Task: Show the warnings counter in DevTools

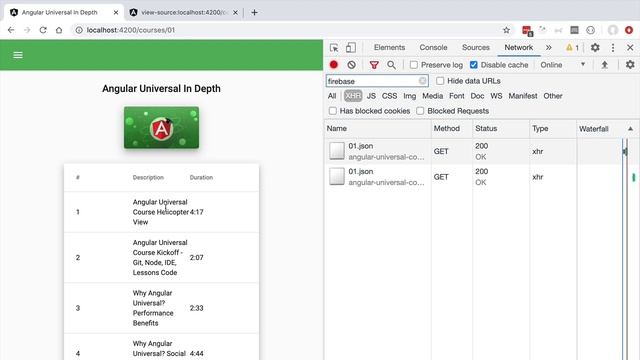Action: pyautogui.click(x=573, y=48)
